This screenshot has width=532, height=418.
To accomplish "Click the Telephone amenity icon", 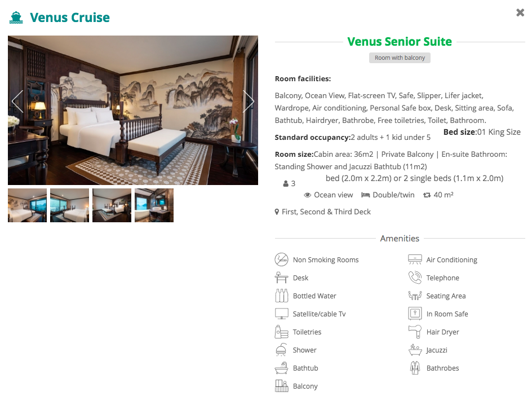I will (415, 278).
